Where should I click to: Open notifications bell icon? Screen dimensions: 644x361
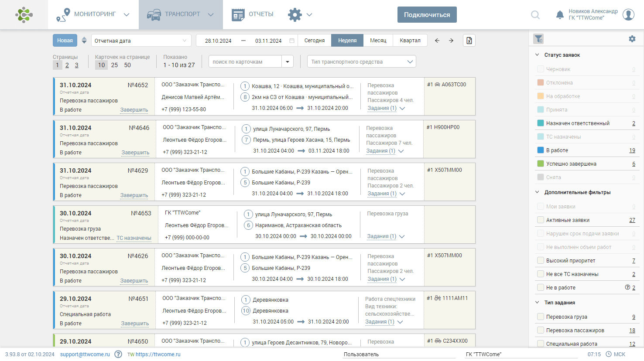pyautogui.click(x=560, y=15)
